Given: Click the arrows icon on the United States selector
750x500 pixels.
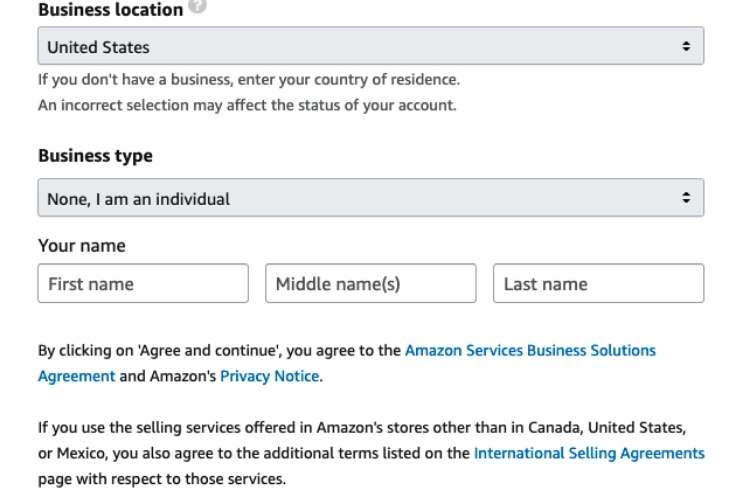Looking at the screenshot, I should (686, 46).
